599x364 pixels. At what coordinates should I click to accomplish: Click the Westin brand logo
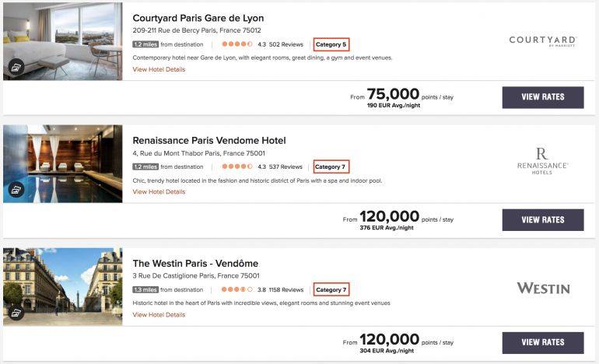543,289
